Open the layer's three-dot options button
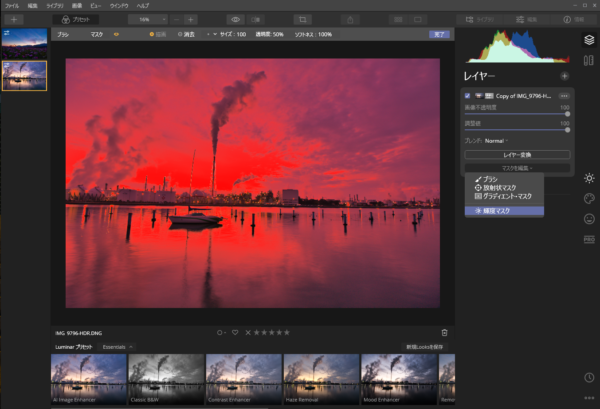Viewport: 600px width, 409px height. point(564,96)
